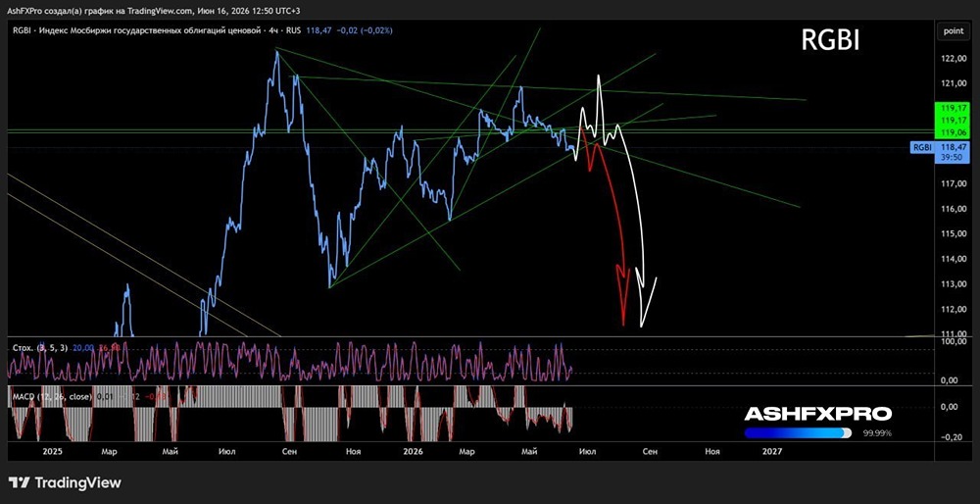
Task: Click the 2027 label on the time axis
Action: point(772,450)
